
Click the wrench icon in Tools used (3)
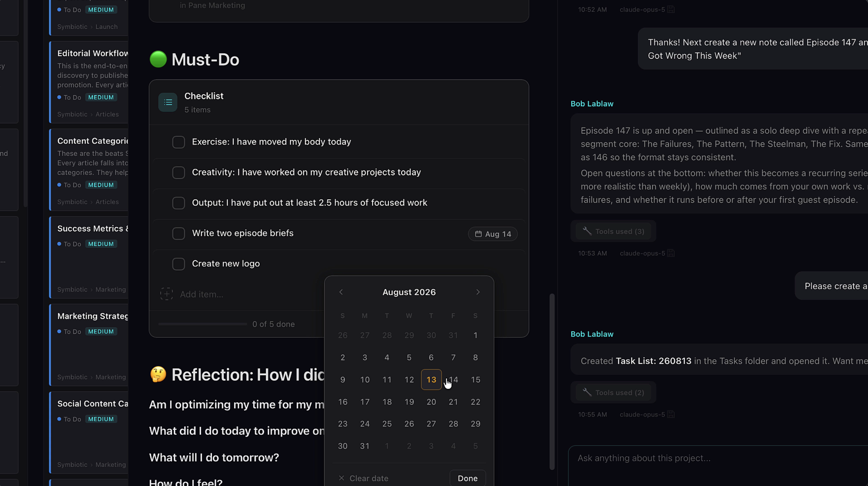pyautogui.click(x=587, y=231)
